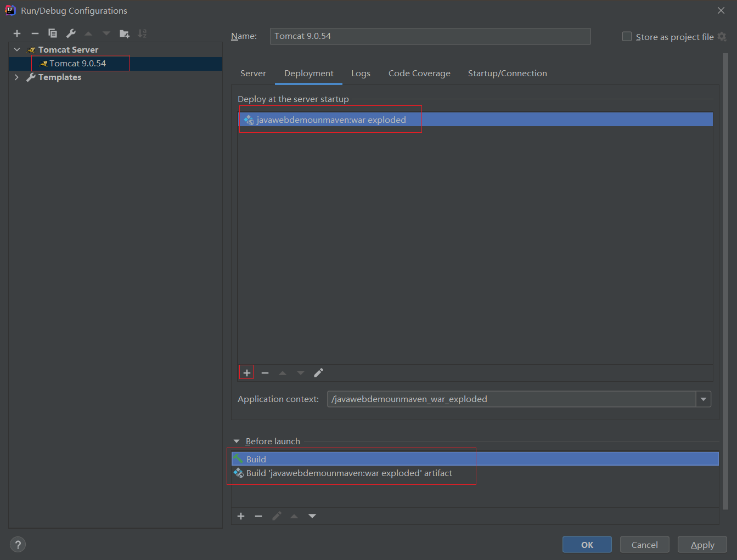Edit the deployment artifact with pencil icon

point(318,373)
